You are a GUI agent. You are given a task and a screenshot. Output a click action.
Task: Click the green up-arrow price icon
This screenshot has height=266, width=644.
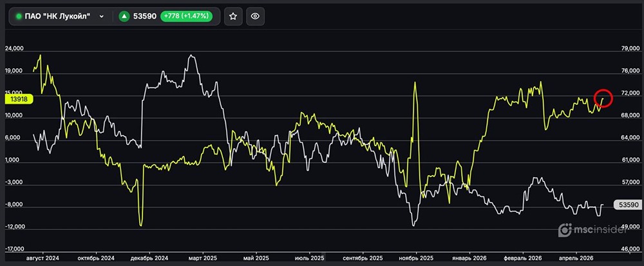[x=124, y=16]
